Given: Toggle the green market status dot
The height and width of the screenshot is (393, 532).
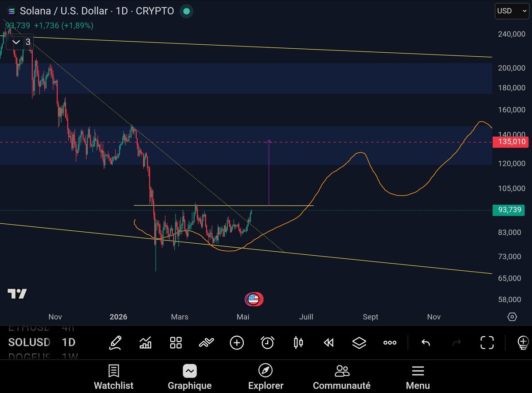Looking at the screenshot, I should 187,11.
